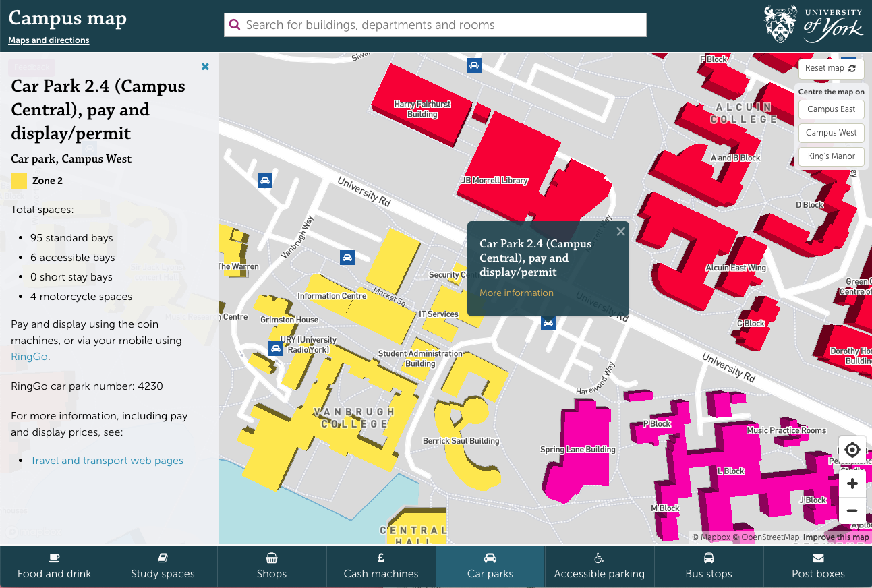872x588 pixels.
Task: Select the Food and drink tab
Action: (54, 566)
